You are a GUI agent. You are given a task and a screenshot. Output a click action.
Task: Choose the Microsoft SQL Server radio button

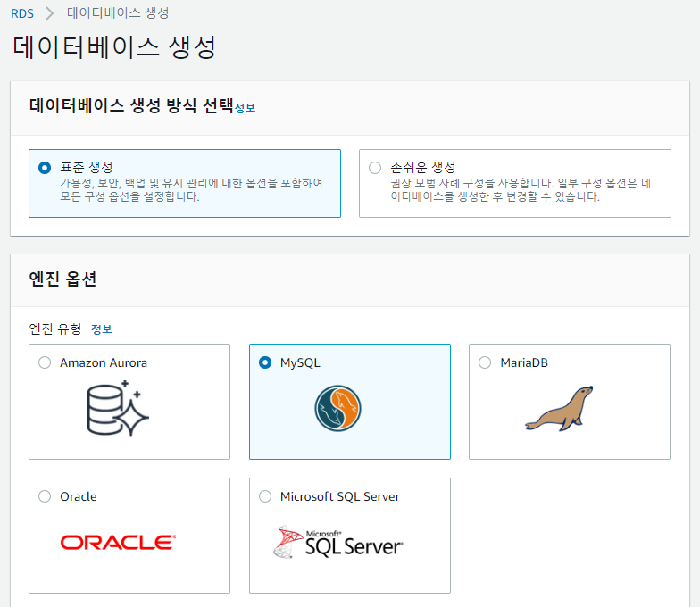tap(265, 496)
